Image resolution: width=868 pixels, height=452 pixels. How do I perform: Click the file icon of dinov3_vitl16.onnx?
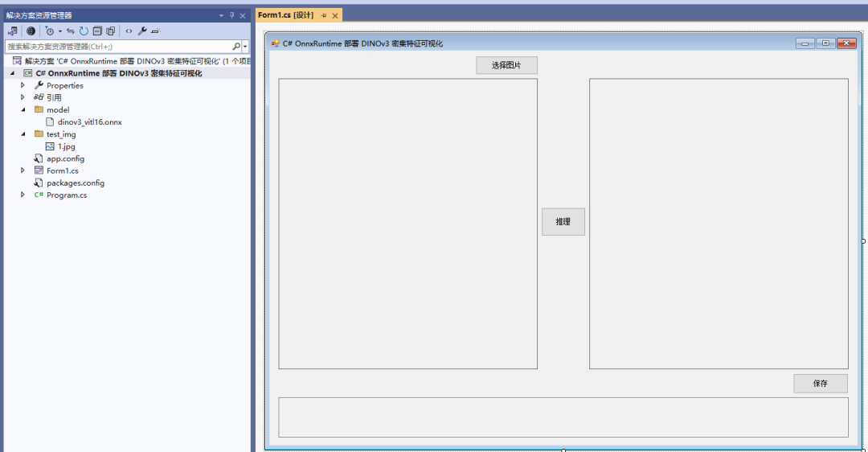click(x=50, y=122)
